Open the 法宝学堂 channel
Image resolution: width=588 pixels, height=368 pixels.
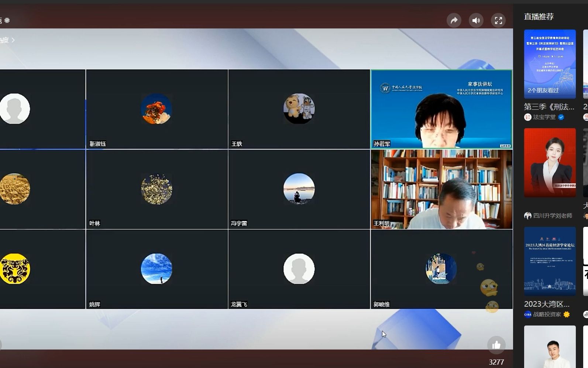544,117
